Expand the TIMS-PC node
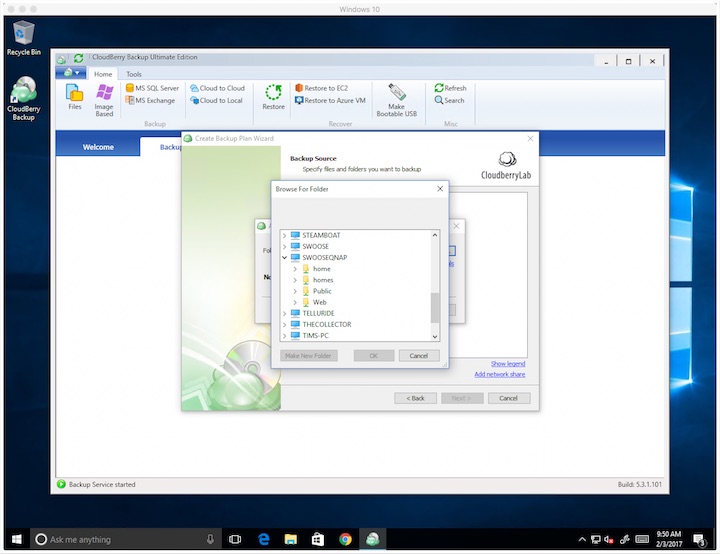This screenshot has width=720, height=554. coord(284,335)
